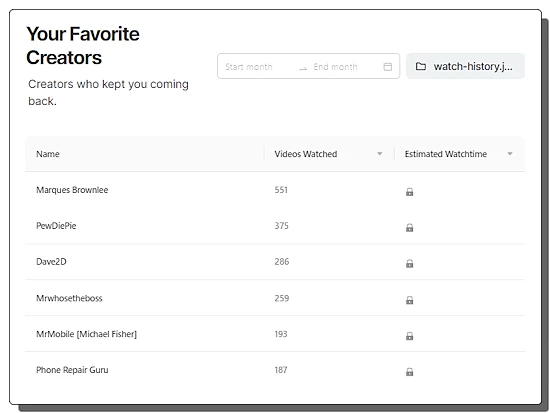Open the calendar icon in date range picker
This screenshot has width=550, height=413.
(x=388, y=66)
